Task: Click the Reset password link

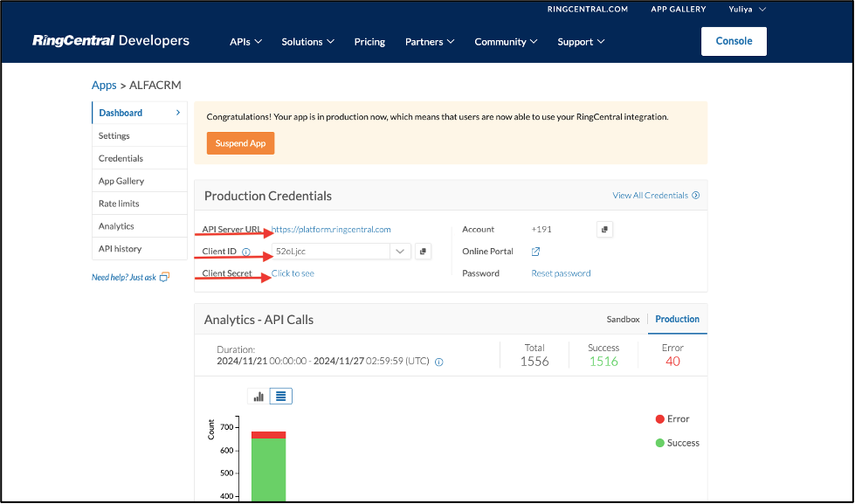Action: tap(561, 273)
